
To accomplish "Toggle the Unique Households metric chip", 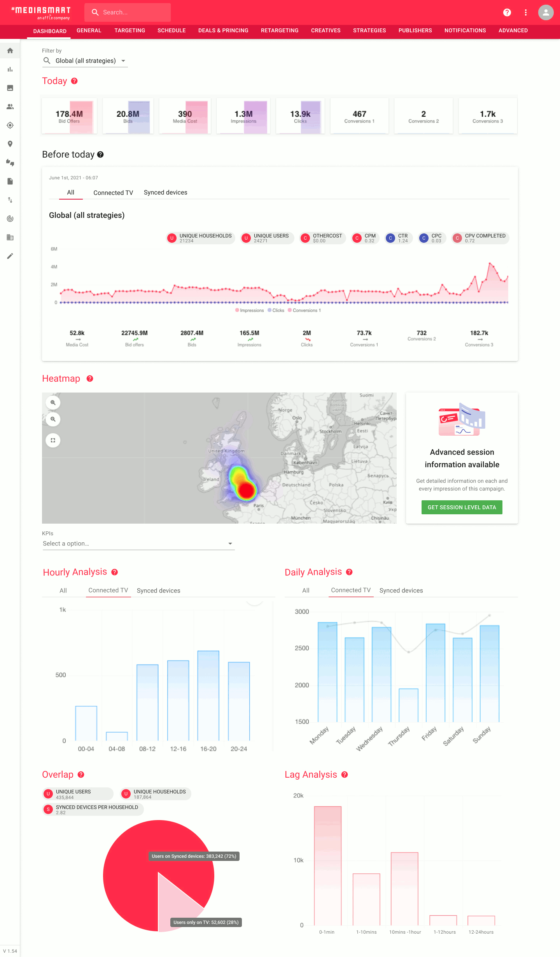I will [x=201, y=238].
